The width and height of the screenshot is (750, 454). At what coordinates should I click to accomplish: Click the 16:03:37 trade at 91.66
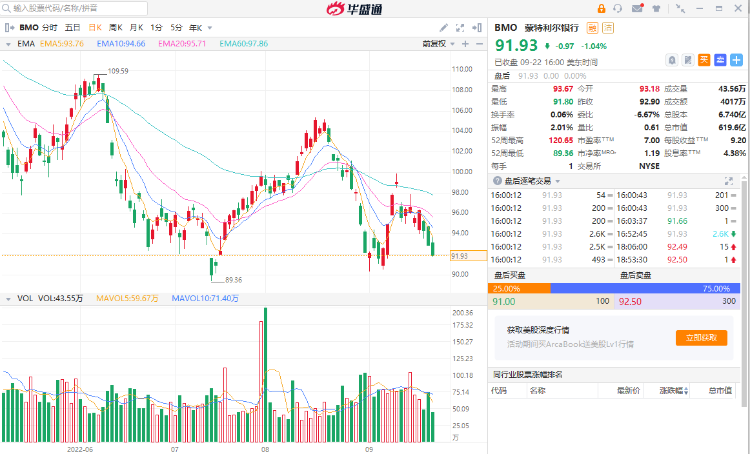tap(676, 221)
